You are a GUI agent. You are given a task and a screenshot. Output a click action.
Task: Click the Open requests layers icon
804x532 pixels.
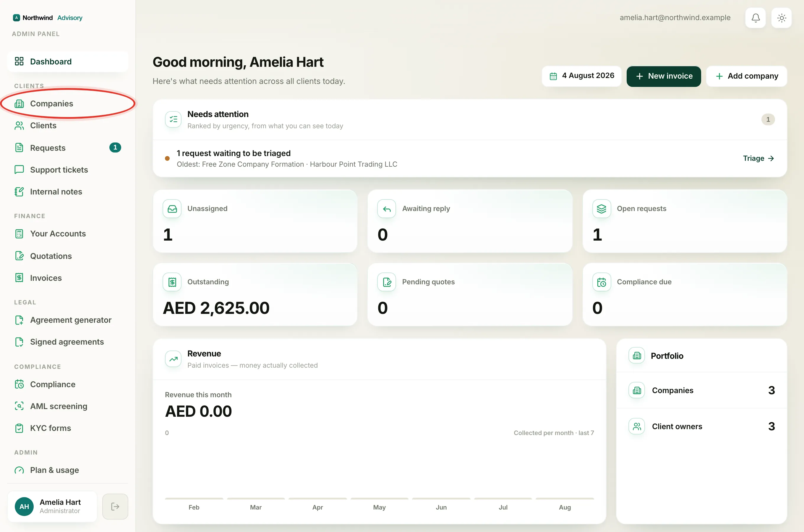pos(602,209)
